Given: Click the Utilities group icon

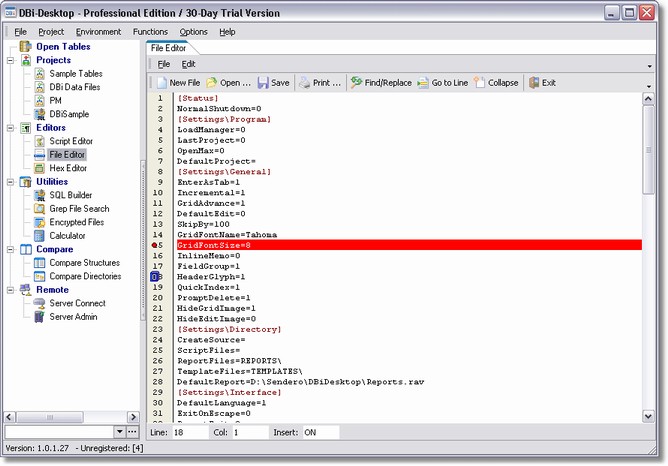Looking at the screenshot, I should tap(26, 182).
